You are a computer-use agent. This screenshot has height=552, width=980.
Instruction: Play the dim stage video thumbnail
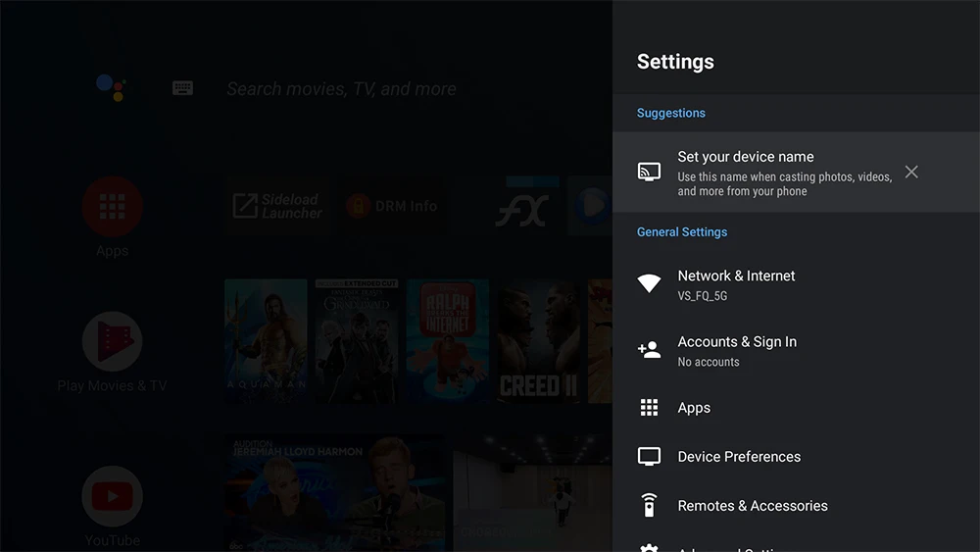coord(532,492)
